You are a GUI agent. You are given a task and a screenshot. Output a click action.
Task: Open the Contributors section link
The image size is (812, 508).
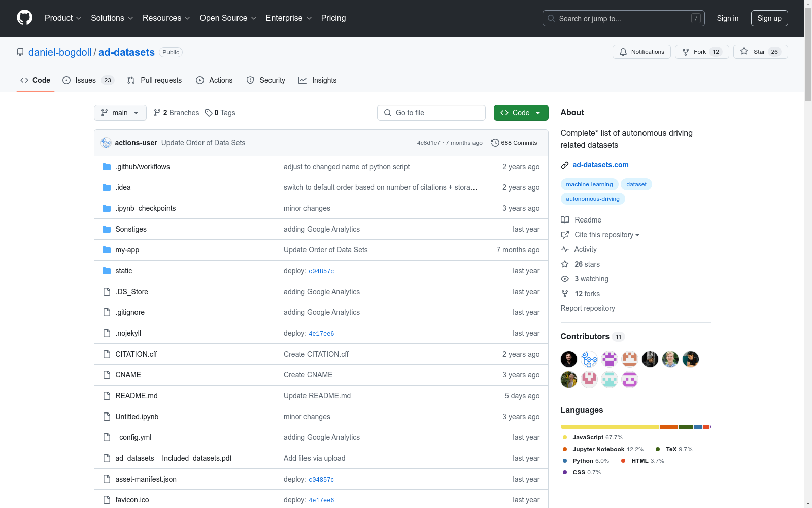pos(593,336)
